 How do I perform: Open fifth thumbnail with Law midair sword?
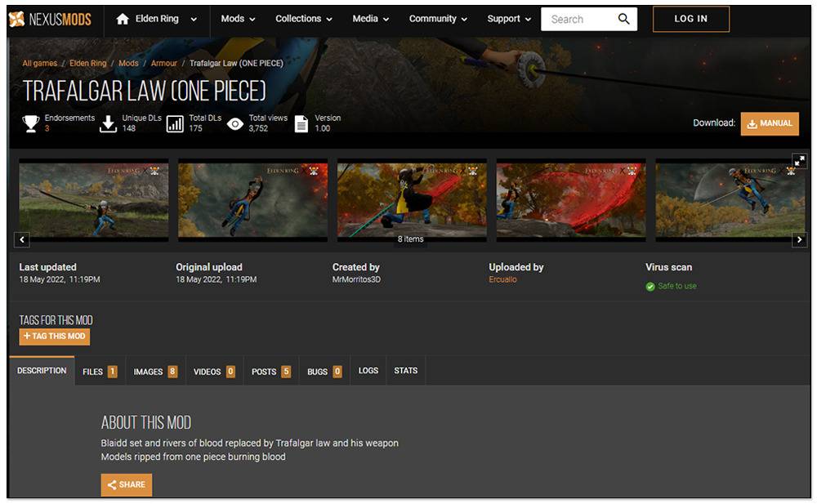[730, 200]
